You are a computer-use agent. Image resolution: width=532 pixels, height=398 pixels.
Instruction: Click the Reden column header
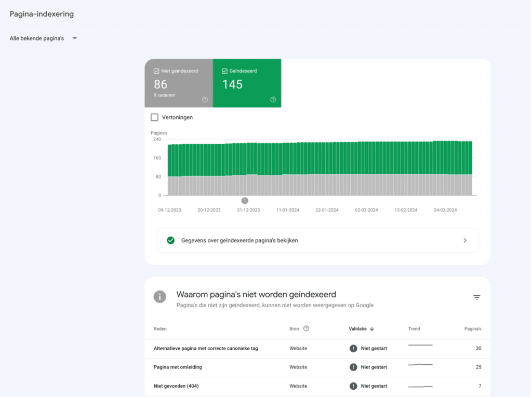pyautogui.click(x=160, y=329)
